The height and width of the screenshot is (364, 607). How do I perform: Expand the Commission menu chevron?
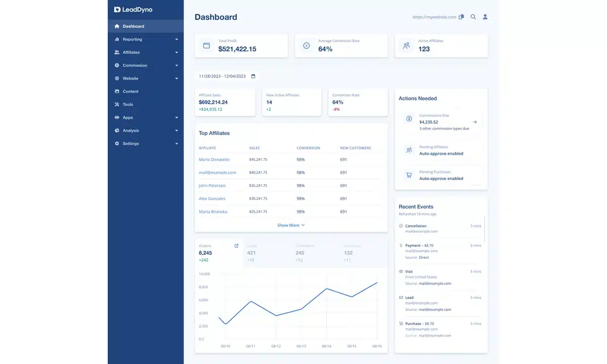pyautogui.click(x=177, y=66)
